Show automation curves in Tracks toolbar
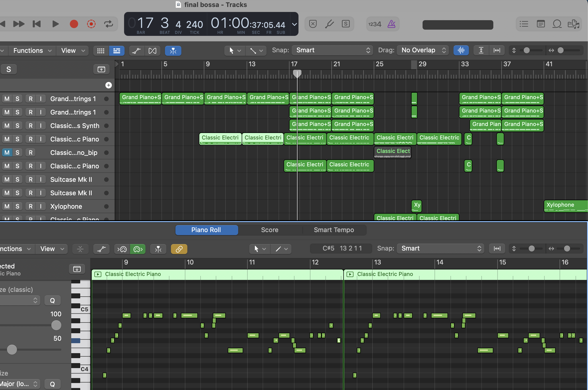This screenshot has height=390, width=588. [x=136, y=51]
